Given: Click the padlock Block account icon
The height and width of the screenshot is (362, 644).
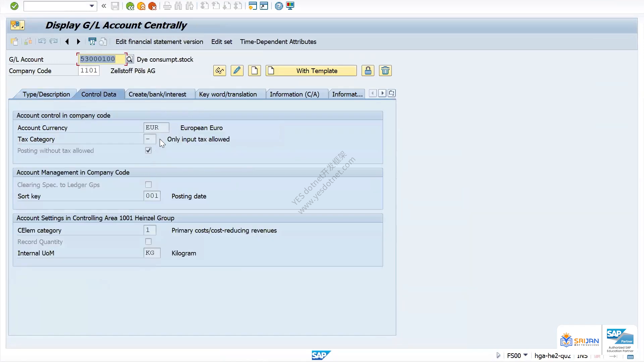Looking at the screenshot, I should click(368, 71).
